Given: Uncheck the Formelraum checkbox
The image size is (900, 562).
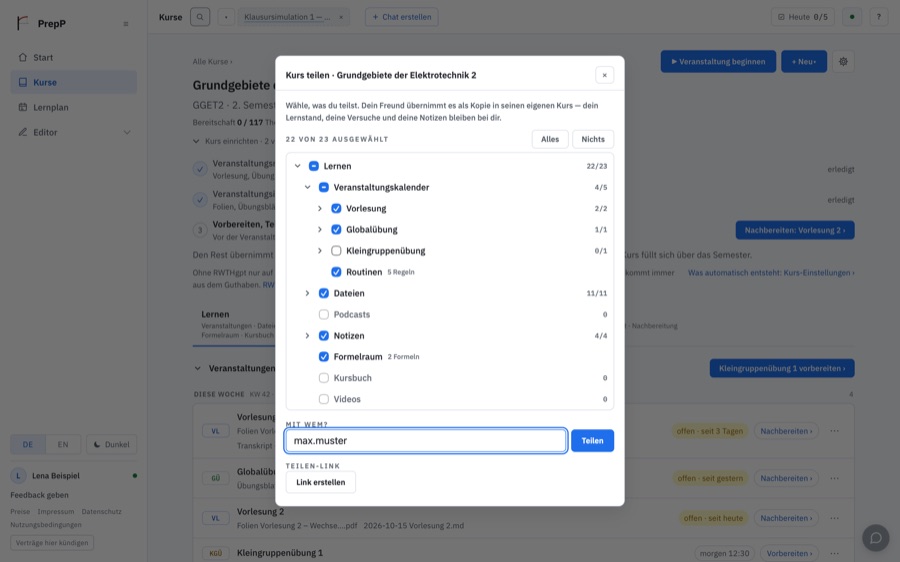Looking at the screenshot, I should [x=324, y=356].
